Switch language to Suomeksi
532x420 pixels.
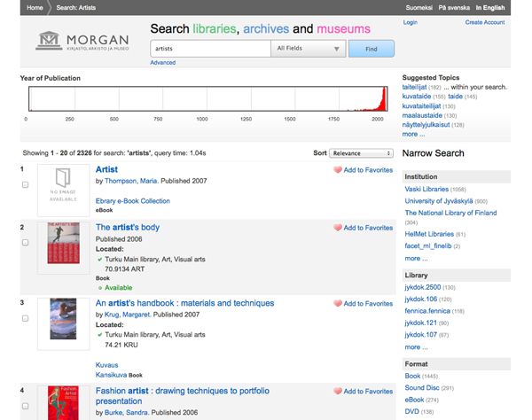coord(417,7)
